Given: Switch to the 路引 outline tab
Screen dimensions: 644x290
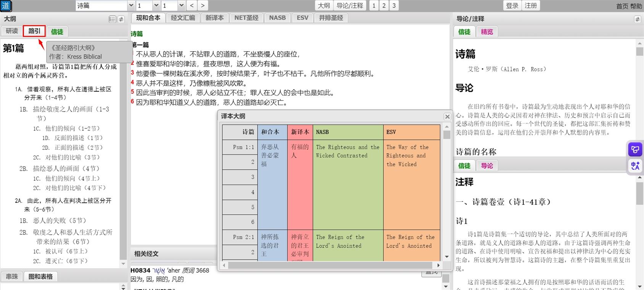Looking at the screenshot, I should pyautogui.click(x=34, y=31).
